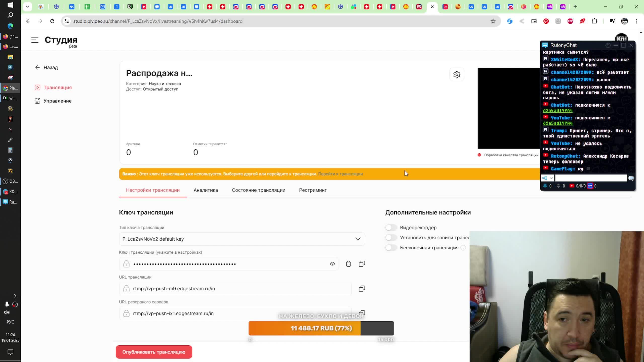
Task: Follow the Перейти к трансляции link
Action: point(340,174)
